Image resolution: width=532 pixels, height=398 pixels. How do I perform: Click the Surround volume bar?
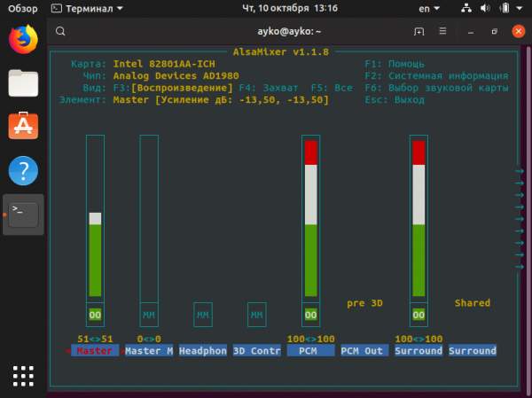(419, 219)
